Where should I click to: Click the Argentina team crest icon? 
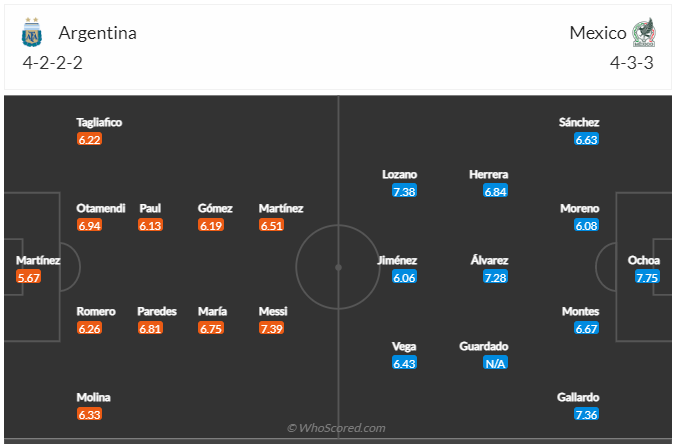(33, 33)
